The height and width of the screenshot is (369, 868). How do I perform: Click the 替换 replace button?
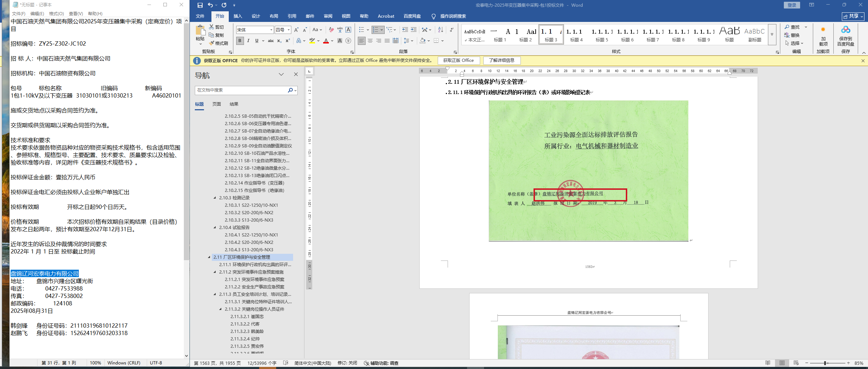(x=792, y=35)
